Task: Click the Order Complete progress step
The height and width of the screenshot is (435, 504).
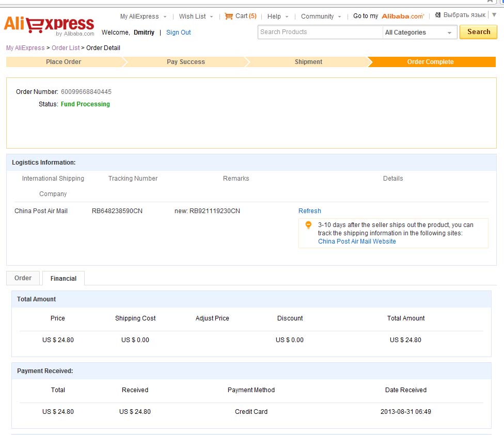Action: [430, 62]
